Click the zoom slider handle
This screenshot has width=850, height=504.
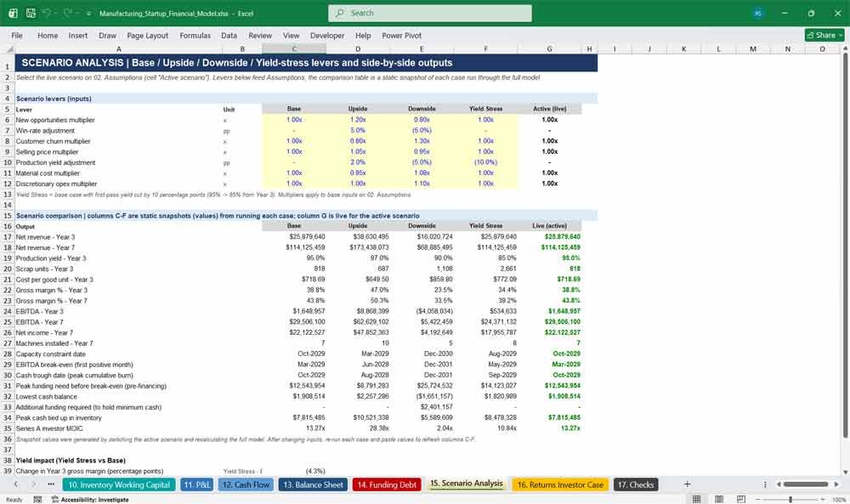[790, 499]
